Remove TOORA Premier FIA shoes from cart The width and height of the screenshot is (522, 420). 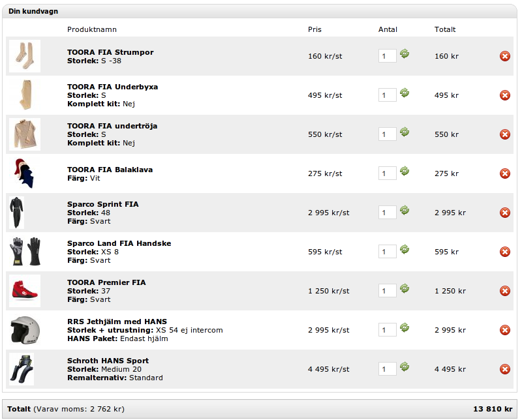point(504,291)
